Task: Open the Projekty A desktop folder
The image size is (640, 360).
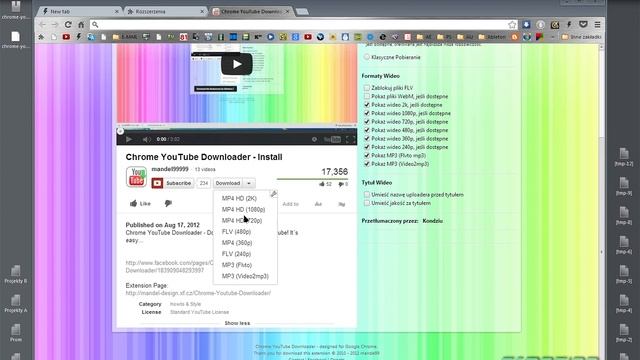Action: point(16,304)
